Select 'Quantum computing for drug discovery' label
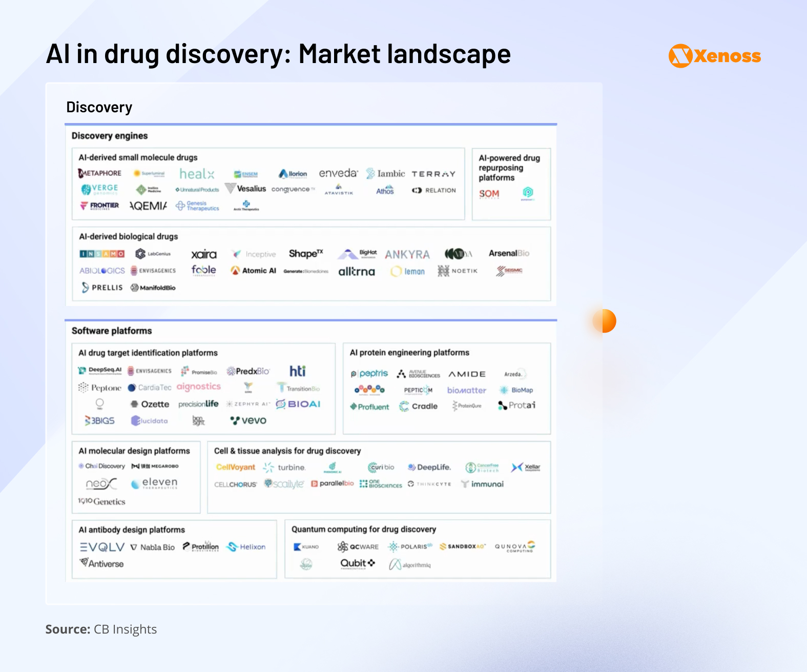The image size is (807, 672). [364, 530]
